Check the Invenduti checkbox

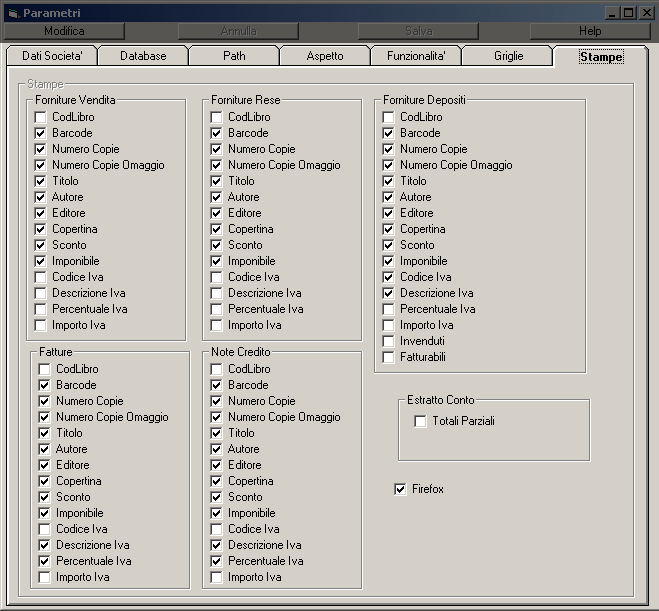(388, 341)
